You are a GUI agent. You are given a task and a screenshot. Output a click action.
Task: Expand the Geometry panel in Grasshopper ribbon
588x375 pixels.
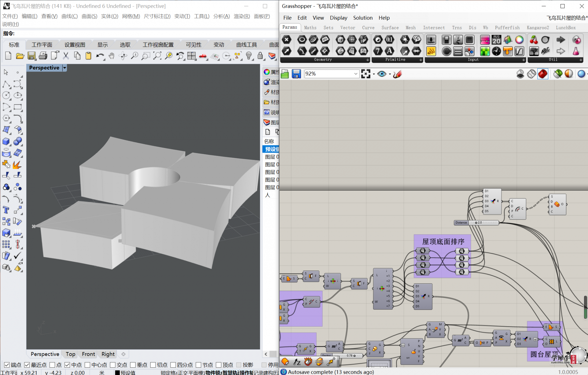click(368, 60)
